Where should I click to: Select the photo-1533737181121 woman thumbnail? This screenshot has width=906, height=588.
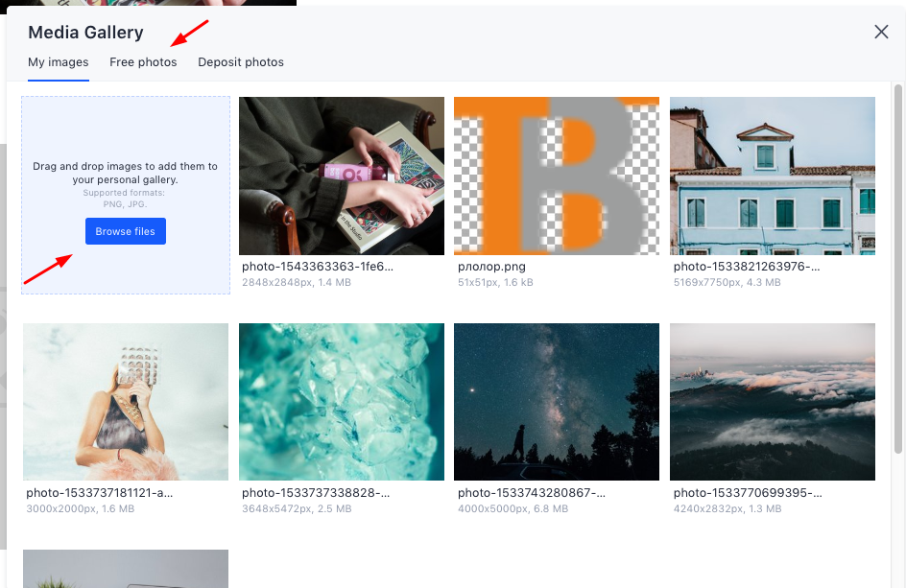pyautogui.click(x=126, y=402)
